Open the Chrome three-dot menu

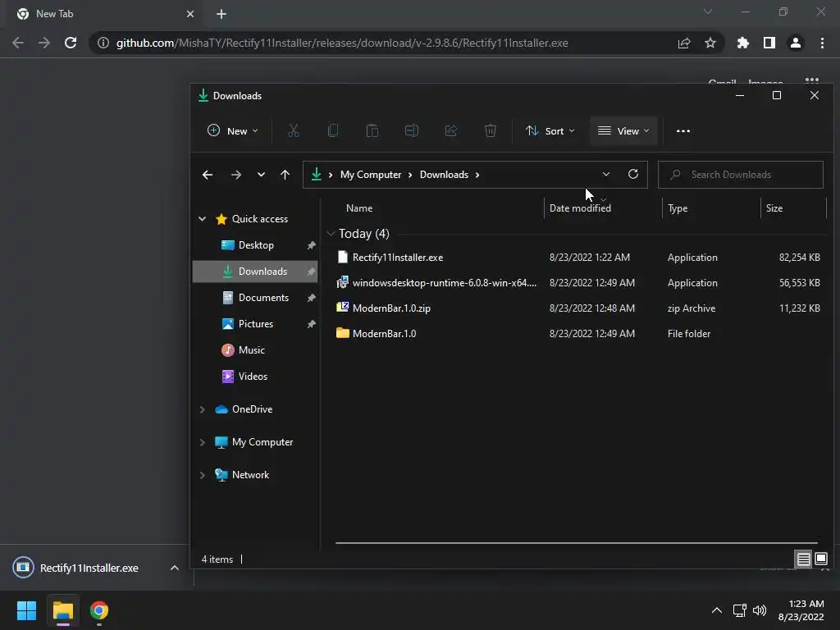[x=822, y=43]
